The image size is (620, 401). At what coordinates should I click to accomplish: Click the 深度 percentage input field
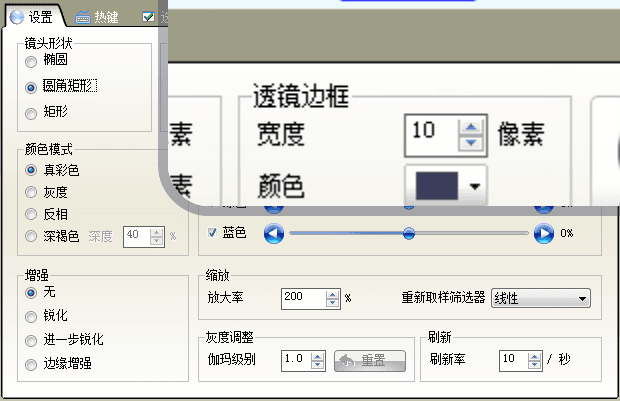137,236
